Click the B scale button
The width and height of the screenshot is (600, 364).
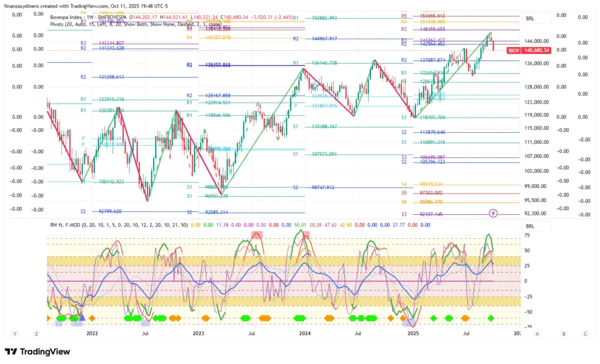click(564, 334)
